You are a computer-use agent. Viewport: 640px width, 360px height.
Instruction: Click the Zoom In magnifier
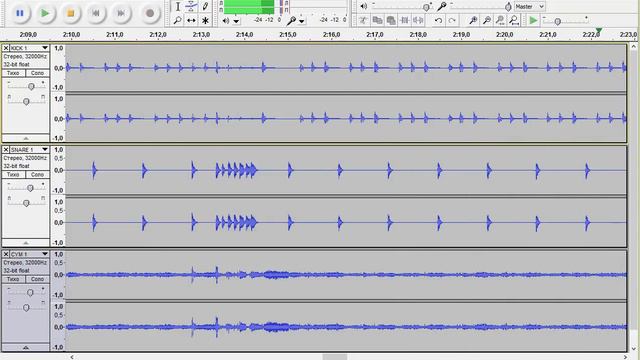[473, 20]
